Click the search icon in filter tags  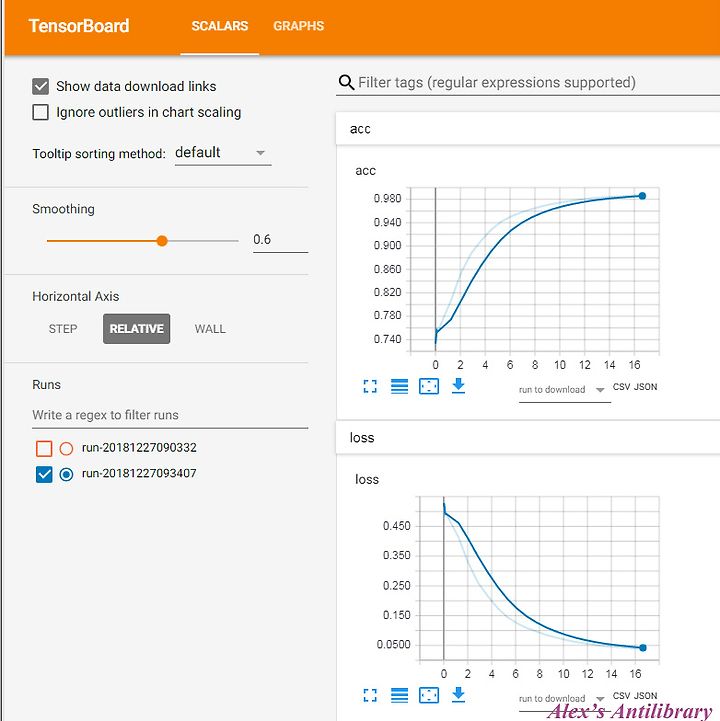346,82
